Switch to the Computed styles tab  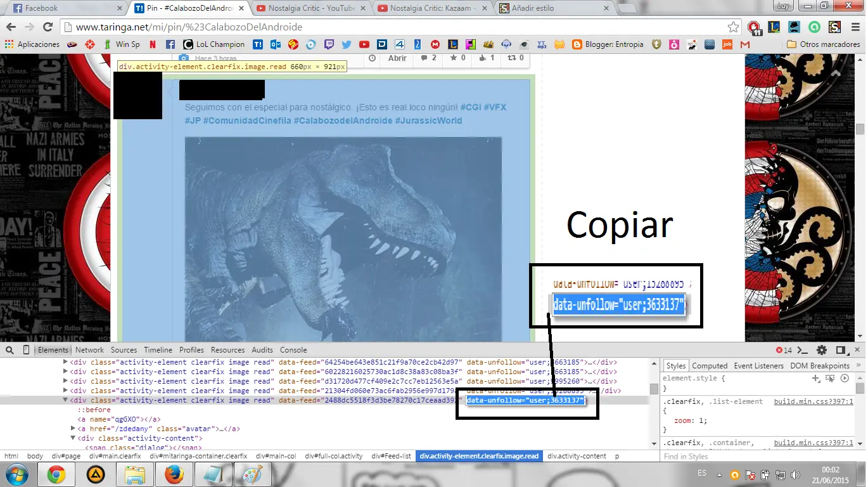710,366
